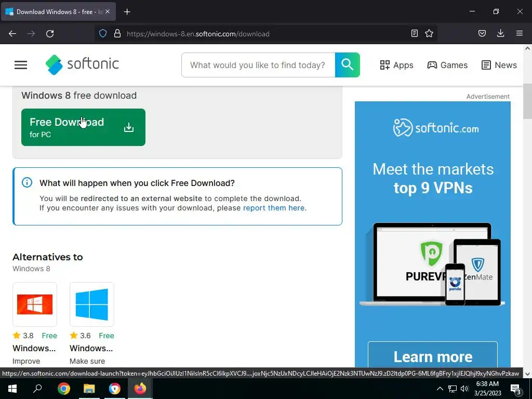Bookmark this page with the star
Viewport: 532px width, 399px height.
point(429,34)
